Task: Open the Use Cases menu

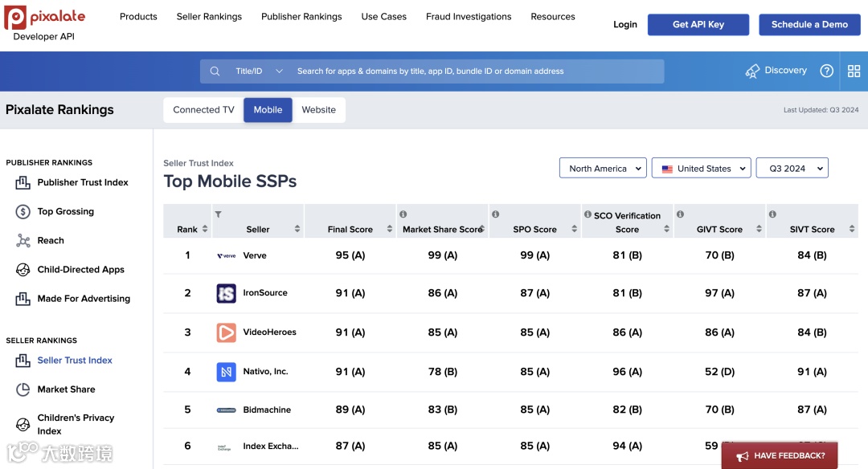Action: [384, 17]
